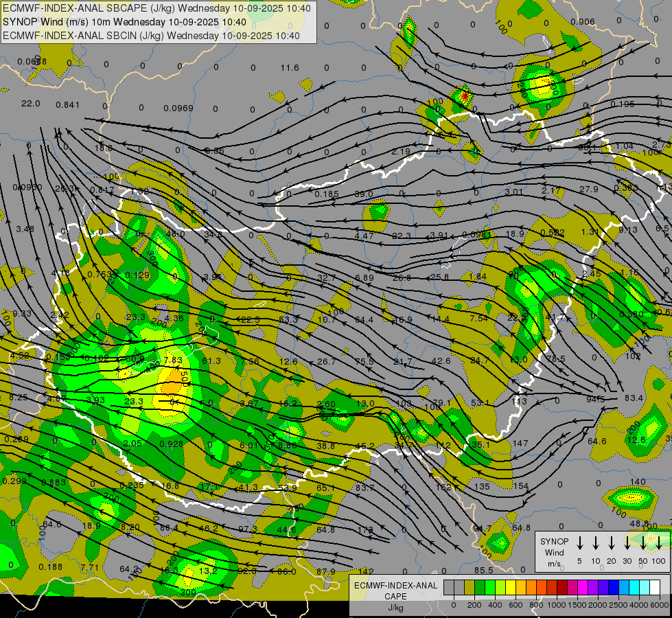Click the map value 87.9
This screenshot has height=618, width=672.
point(326,572)
